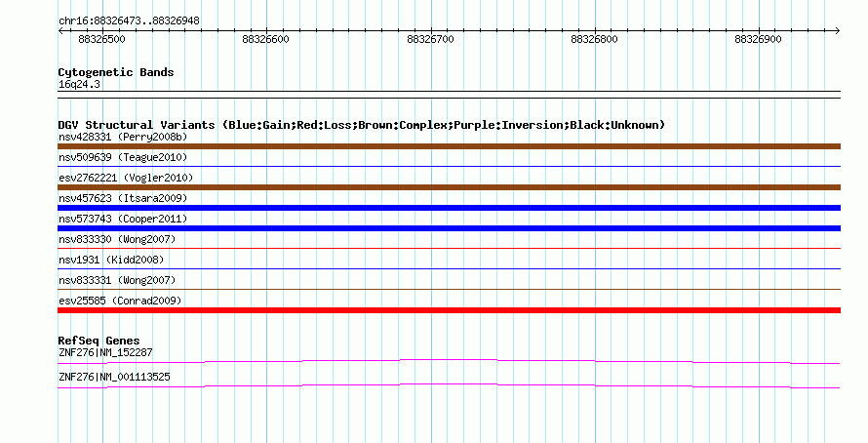Click the nsv833330 (Wong2007) label
Image resolution: width=868 pixels, height=443 pixels.
tap(117, 239)
